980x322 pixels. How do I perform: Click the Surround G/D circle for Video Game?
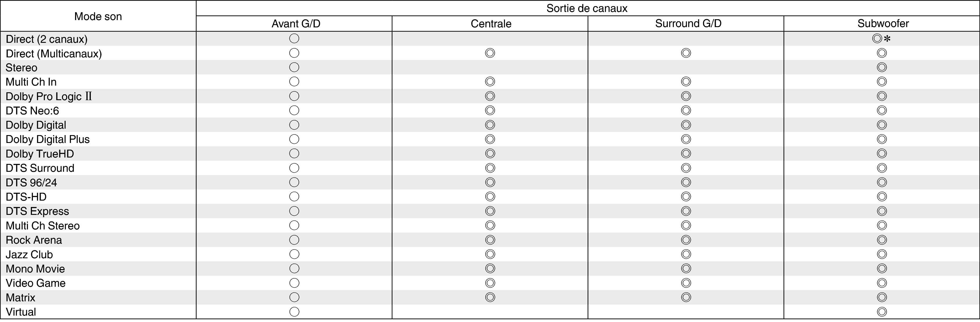686,283
